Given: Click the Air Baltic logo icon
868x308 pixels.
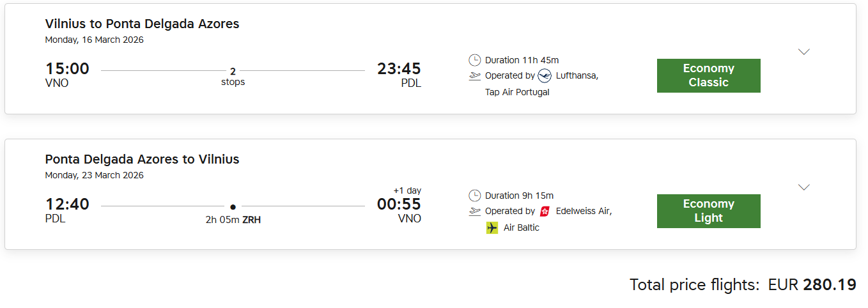Looking at the screenshot, I should pyautogui.click(x=492, y=227).
